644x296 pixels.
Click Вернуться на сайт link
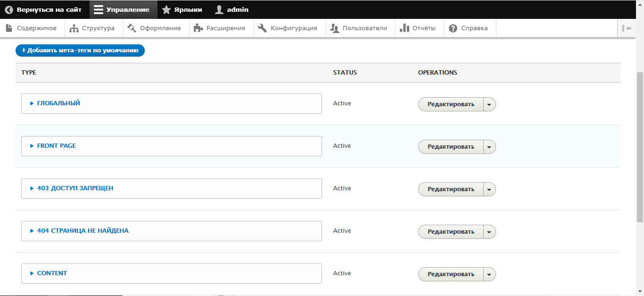[43, 9]
